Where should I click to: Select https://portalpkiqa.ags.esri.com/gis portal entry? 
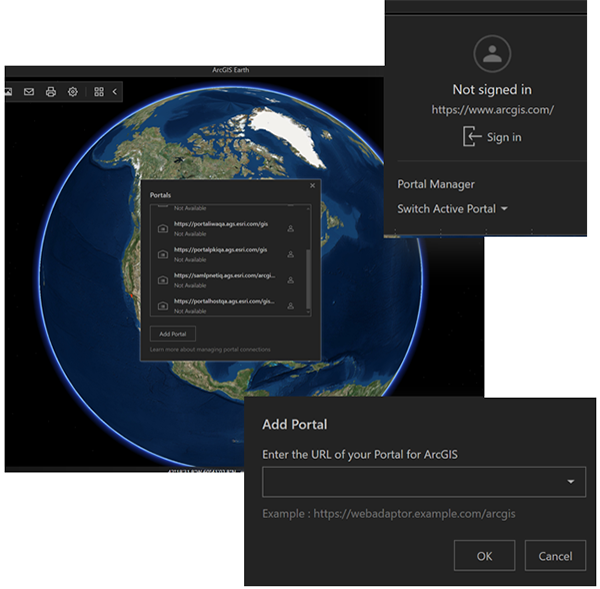pyautogui.click(x=228, y=255)
